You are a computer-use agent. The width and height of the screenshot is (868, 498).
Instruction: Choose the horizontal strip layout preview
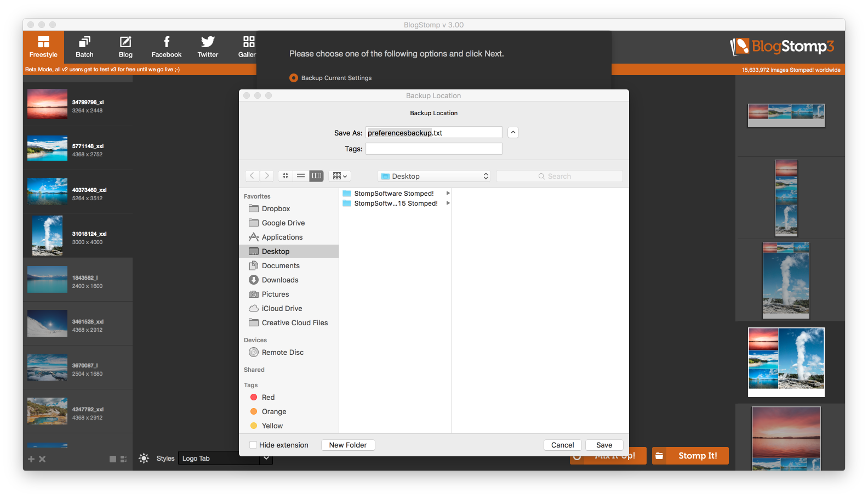coord(786,115)
